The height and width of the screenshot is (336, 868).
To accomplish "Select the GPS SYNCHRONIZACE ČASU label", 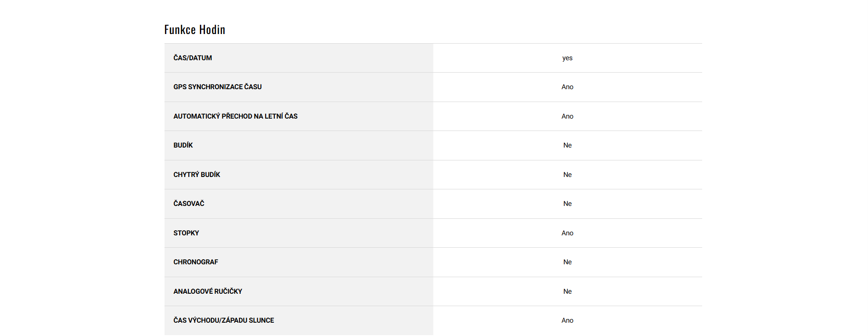I will (x=217, y=87).
